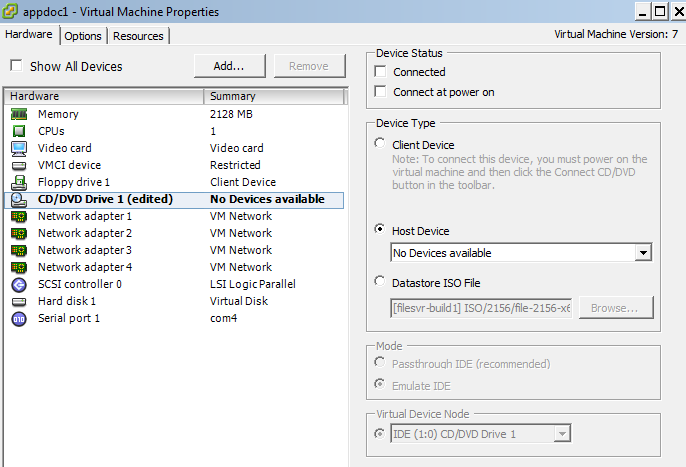The image size is (686, 467).
Task: Select the VMCI device row
Action: tap(69, 165)
